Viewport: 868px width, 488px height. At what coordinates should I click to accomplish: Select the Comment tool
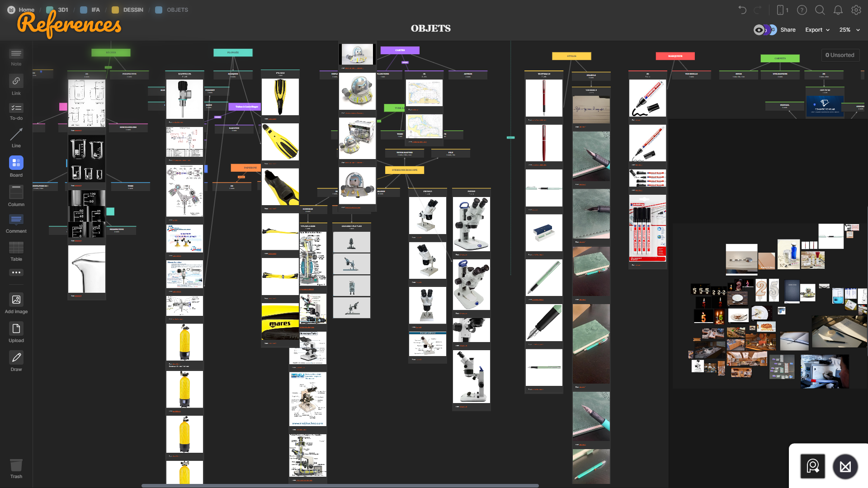point(16,220)
